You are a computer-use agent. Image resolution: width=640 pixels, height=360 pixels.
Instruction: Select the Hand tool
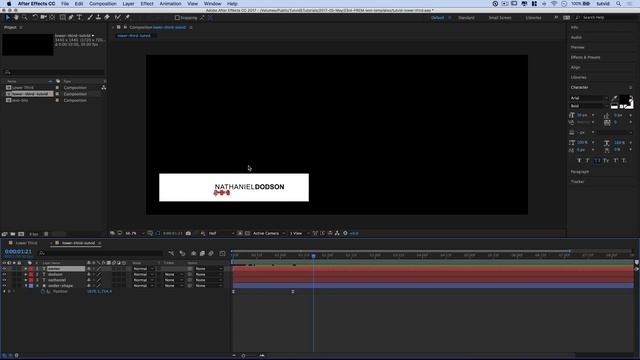[16, 18]
